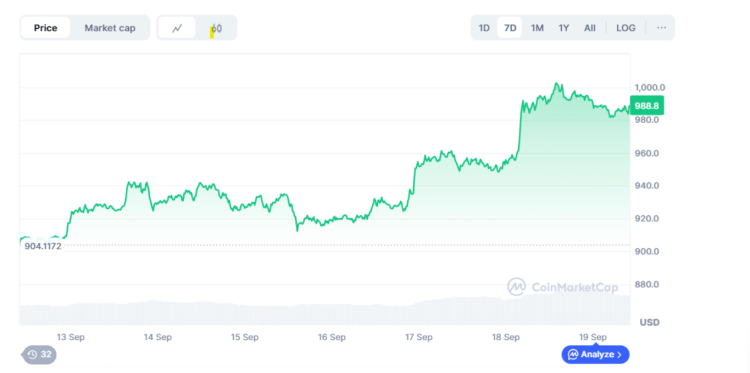Set the chart range to 1M
Viewport: 750px width, 373px height.
537,28
